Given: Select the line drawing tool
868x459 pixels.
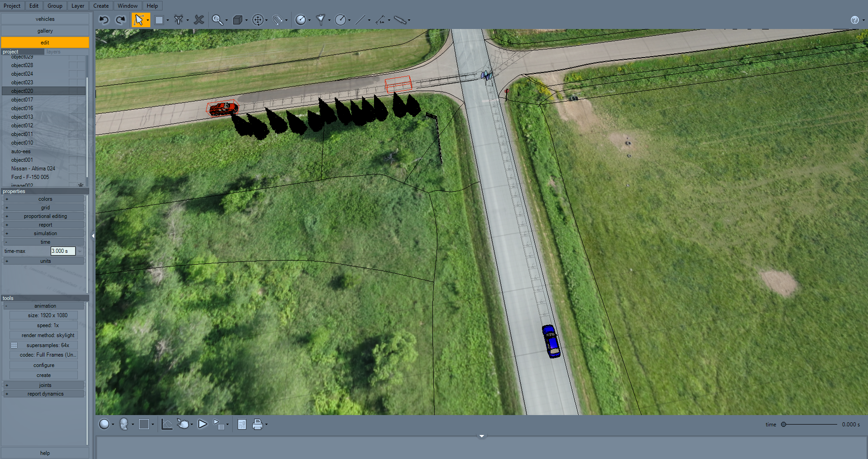Looking at the screenshot, I should [360, 20].
